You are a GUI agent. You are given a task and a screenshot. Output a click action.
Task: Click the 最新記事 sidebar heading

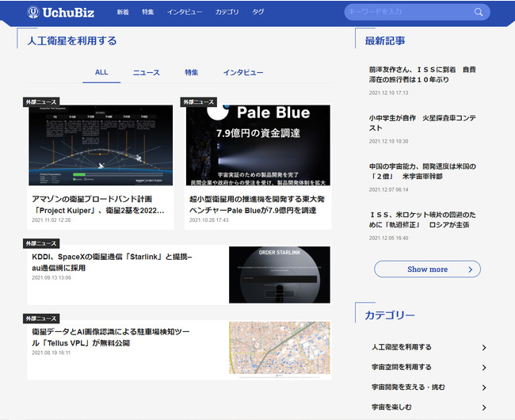(385, 40)
